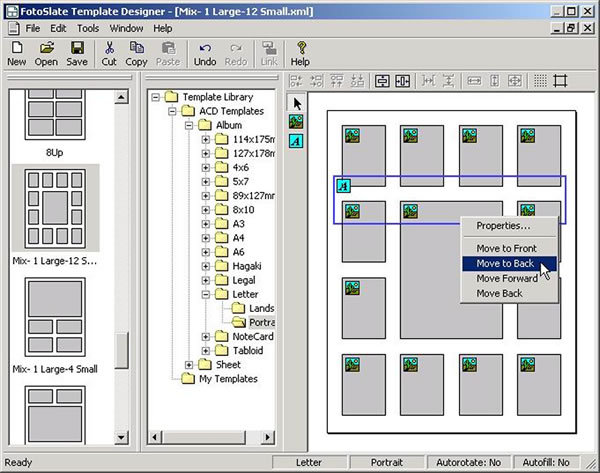Click the third alignment icon in the layout toolbar
This screenshot has height=473, width=600.
pos(337,81)
